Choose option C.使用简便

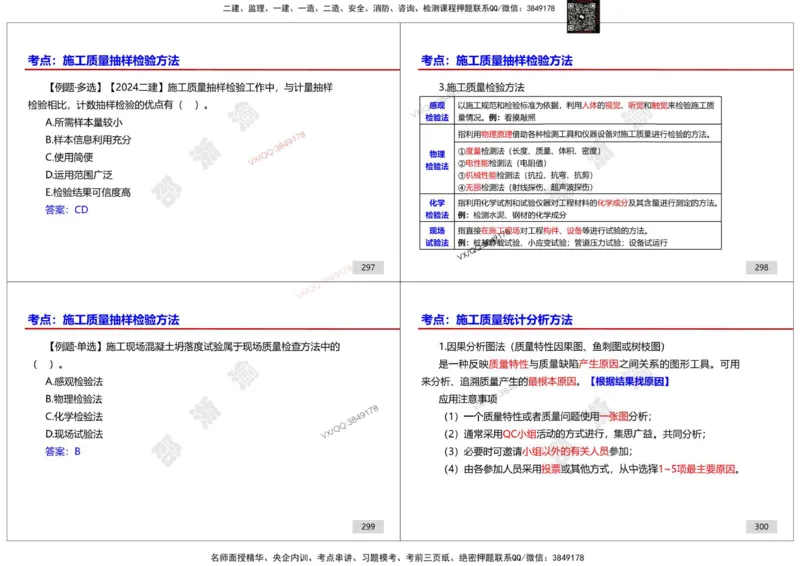coord(69,157)
